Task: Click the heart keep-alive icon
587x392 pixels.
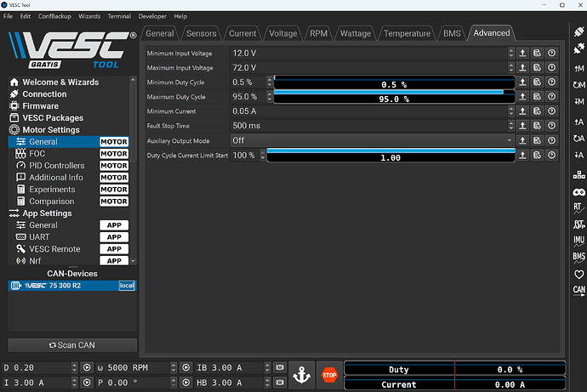Action: 578,274
